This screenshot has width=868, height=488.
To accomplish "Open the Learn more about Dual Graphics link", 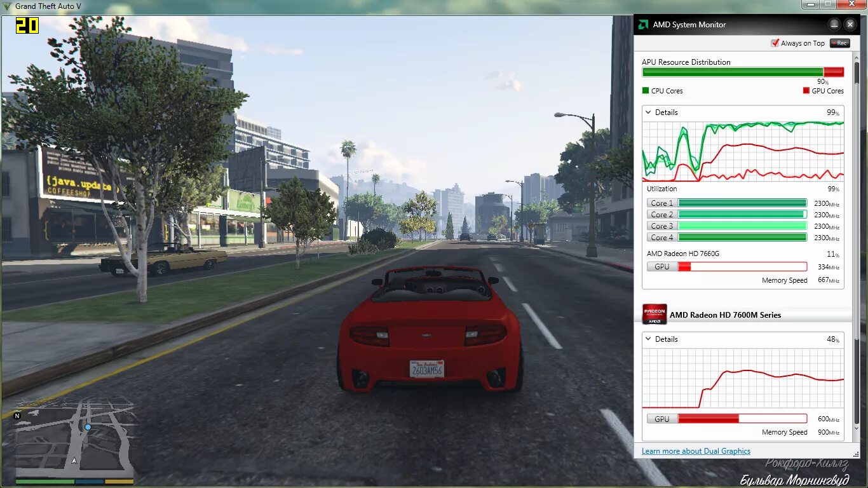I will click(x=696, y=451).
